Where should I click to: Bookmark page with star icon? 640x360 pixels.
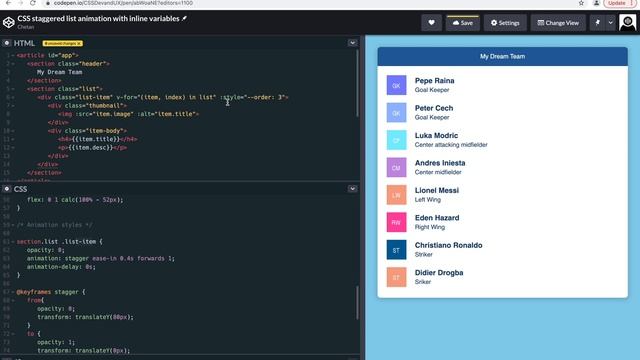click(x=581, y=3)
